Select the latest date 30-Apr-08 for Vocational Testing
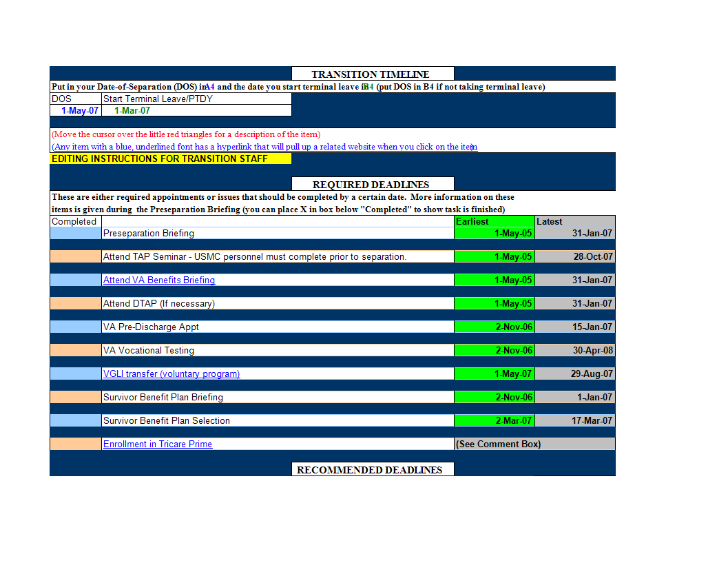 click(574, 350)
